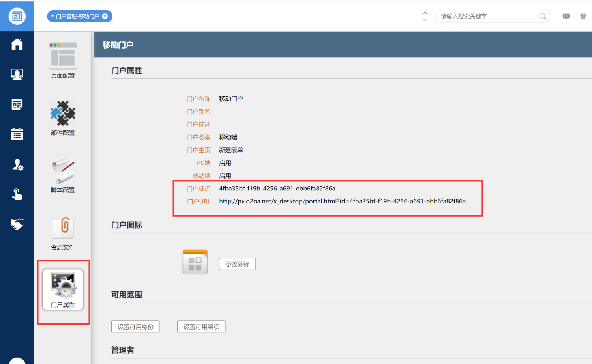Viewport: 592px width, 364px height.
Task: Click the 门户别名 label
Action: 199,112
